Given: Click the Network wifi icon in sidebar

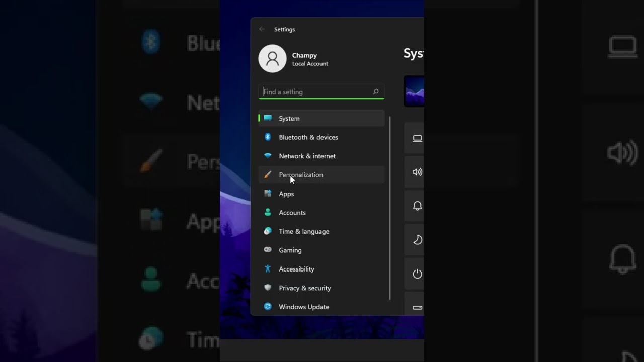Looking at the screenshot, I should pyautogui.click(x=268, y=156).
